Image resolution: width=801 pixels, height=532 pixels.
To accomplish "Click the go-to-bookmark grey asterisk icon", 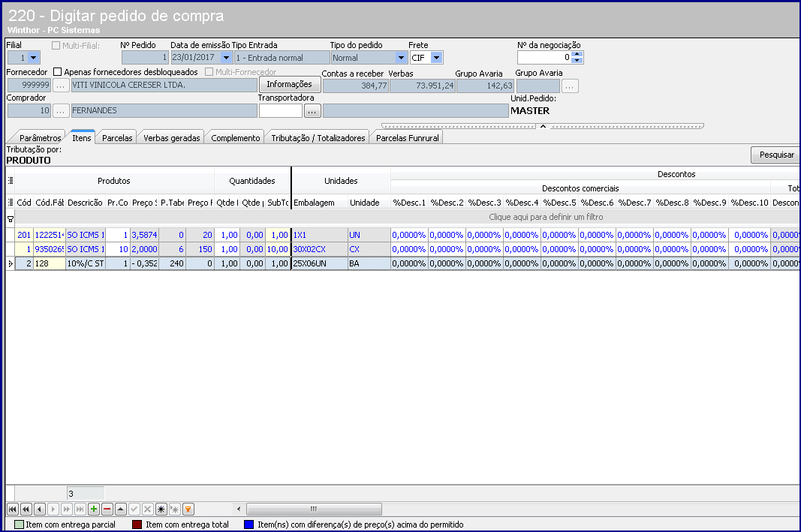I will pos(175,509).
